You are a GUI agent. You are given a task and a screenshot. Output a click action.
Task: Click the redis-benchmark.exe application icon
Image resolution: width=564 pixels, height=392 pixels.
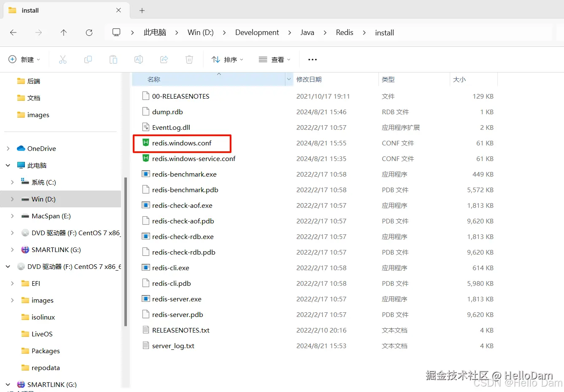(x=145, y=174)
